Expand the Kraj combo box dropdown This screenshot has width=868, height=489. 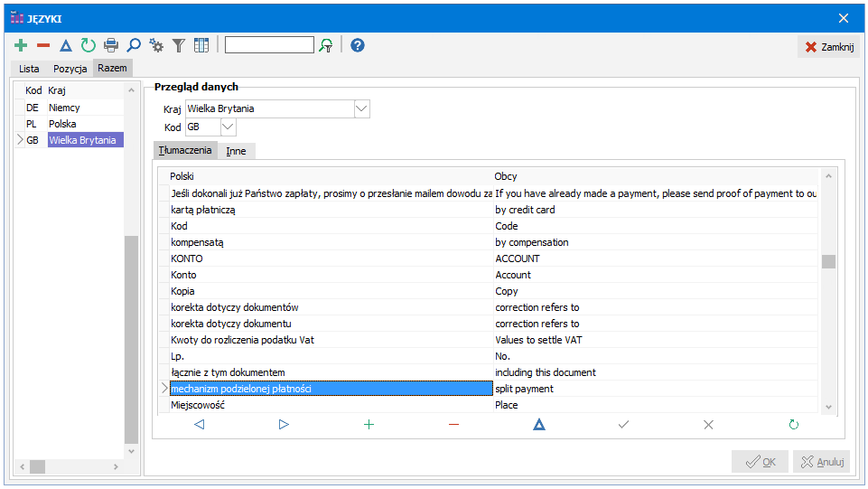[361, 108]
